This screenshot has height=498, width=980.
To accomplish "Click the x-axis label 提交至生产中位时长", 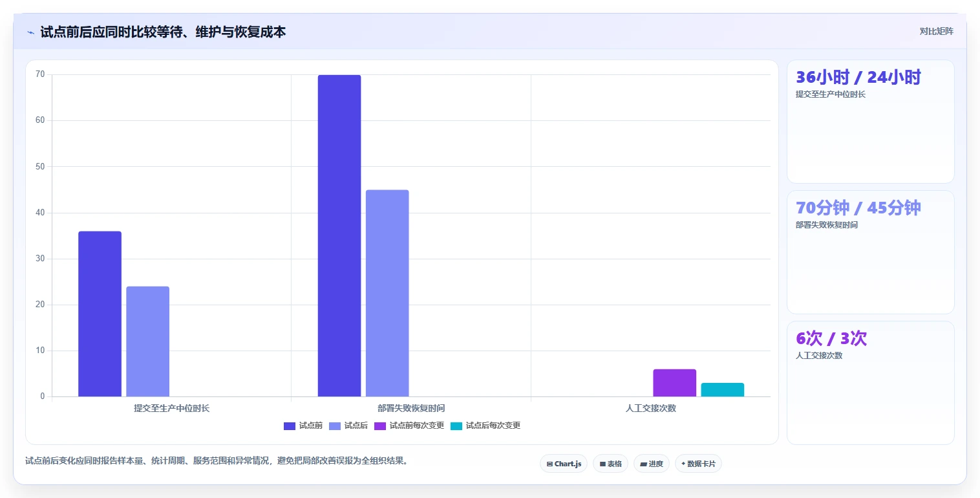I will [171, 409].
